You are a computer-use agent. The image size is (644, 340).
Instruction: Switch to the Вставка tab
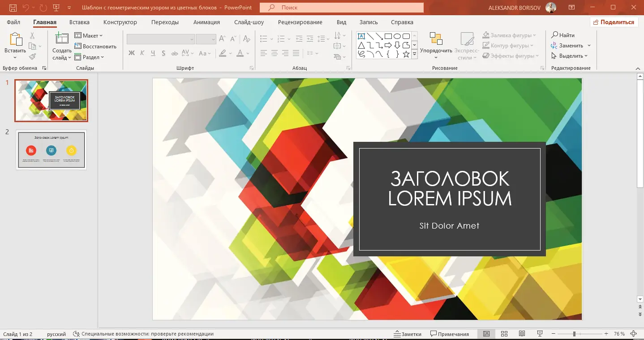[79, 22]
